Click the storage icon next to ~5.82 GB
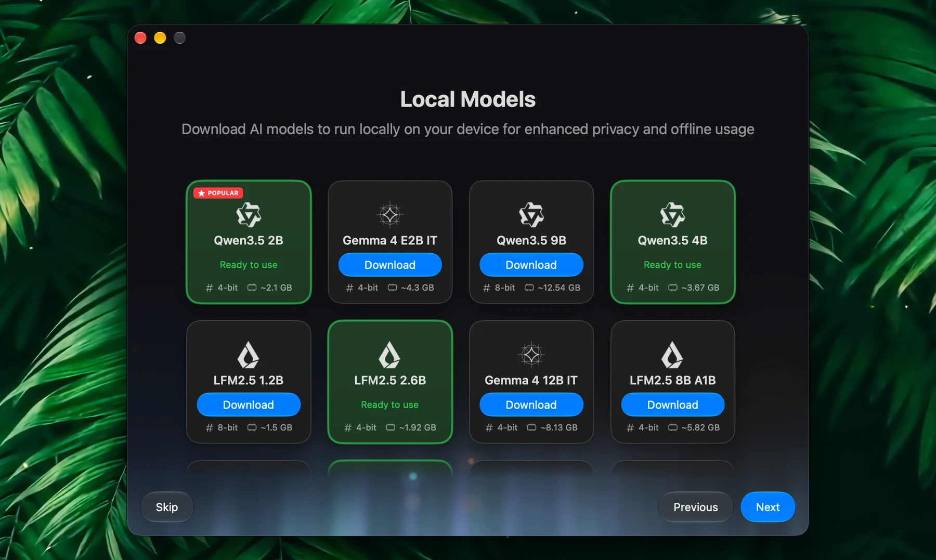The height and width of the screenshot is (560, 936). [x=673, y=427]
